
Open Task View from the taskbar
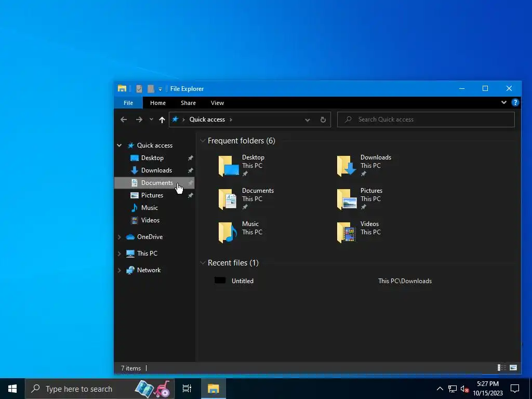coord(187,389)
